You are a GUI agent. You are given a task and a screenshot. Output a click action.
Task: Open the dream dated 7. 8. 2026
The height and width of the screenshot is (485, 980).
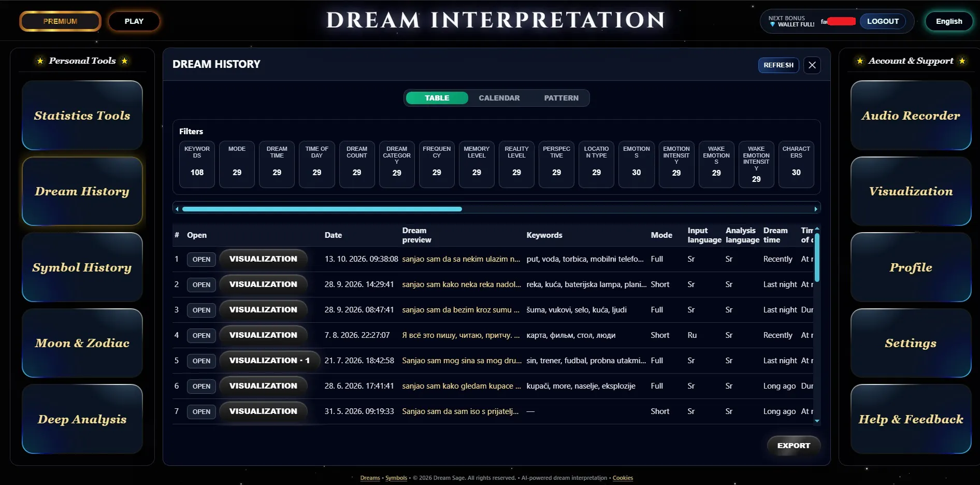[201, 336]
